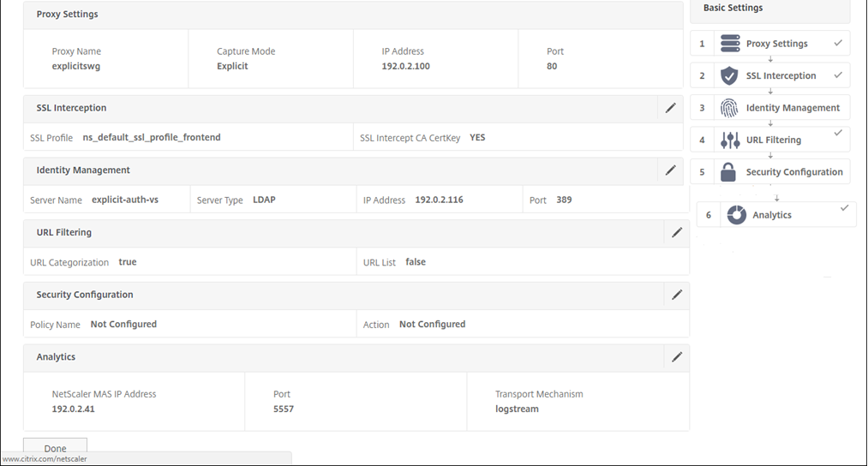868x466 pixels.
Task: Click the URL Filtering sliders icon
Action: click(x=730, y=140)
